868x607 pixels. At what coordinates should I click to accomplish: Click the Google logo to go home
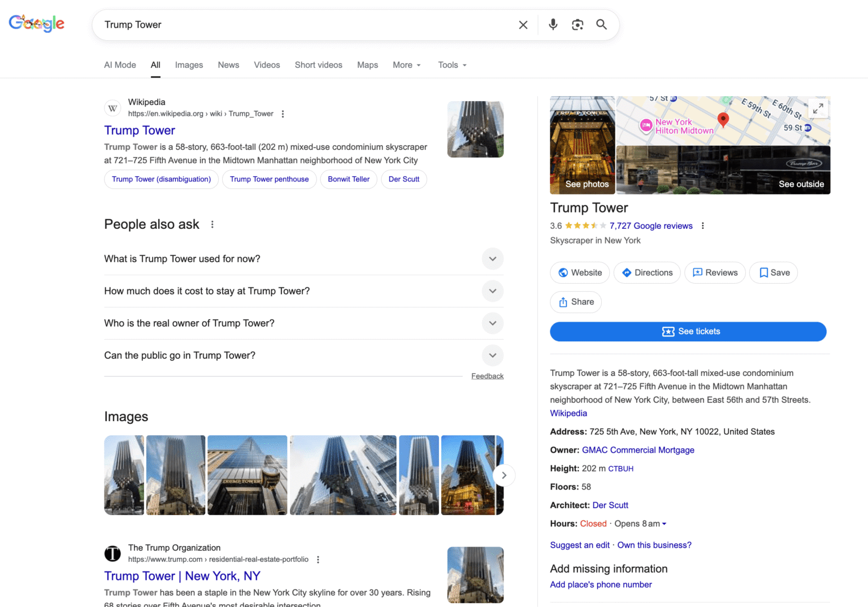(x=37, y=23)
